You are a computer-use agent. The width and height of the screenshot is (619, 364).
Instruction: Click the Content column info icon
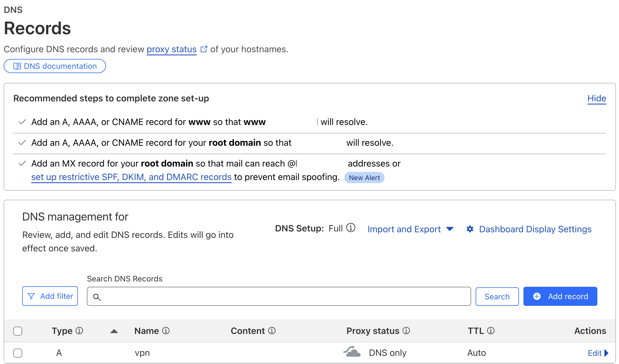tap(272, 331)
